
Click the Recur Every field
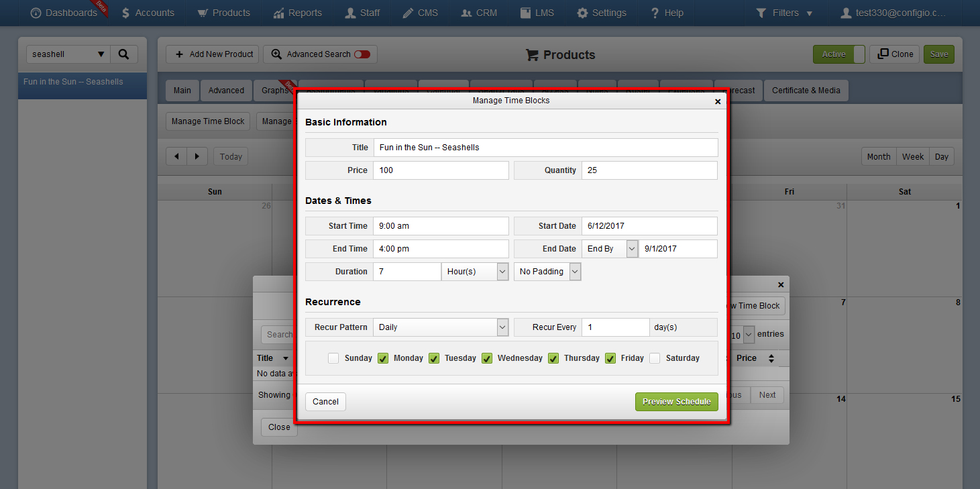coord(616,327)
